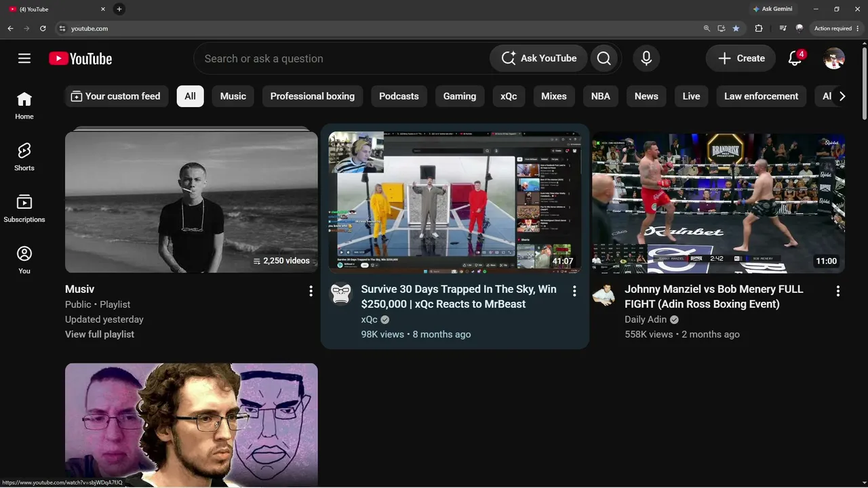Select the Mixes filter chip
Viewport: 868px width, 488px height.
point(554,96)
